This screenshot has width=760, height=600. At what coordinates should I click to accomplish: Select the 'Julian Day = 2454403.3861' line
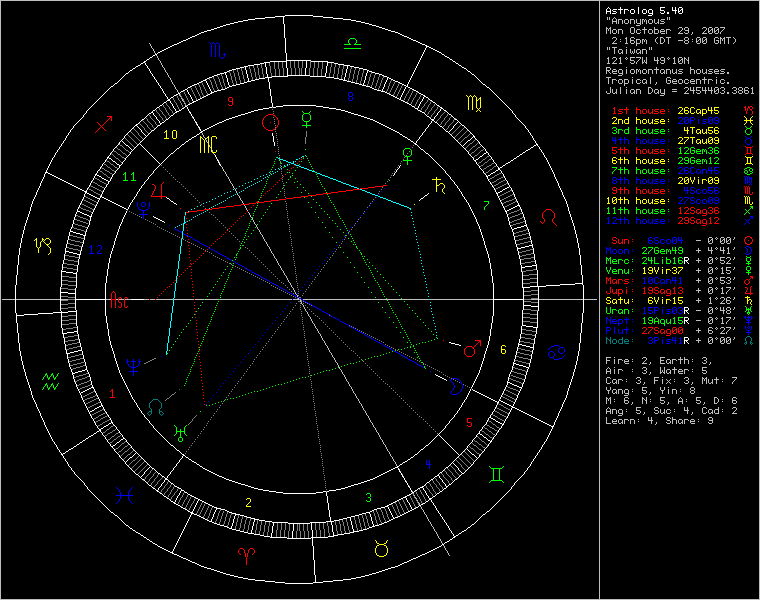pos(680,91)
